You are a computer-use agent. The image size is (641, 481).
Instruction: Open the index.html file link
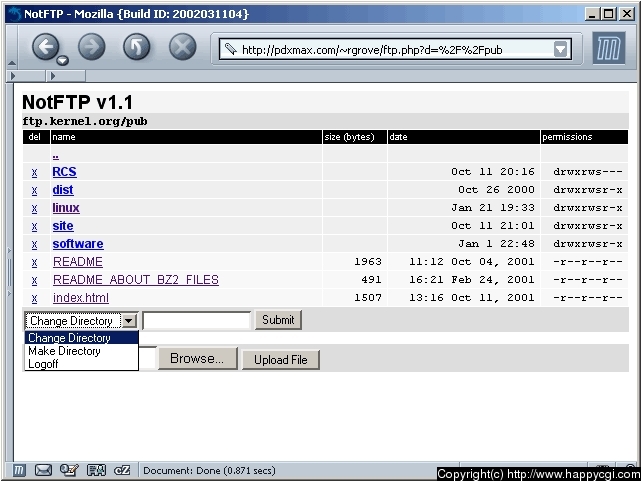(81, 298)
